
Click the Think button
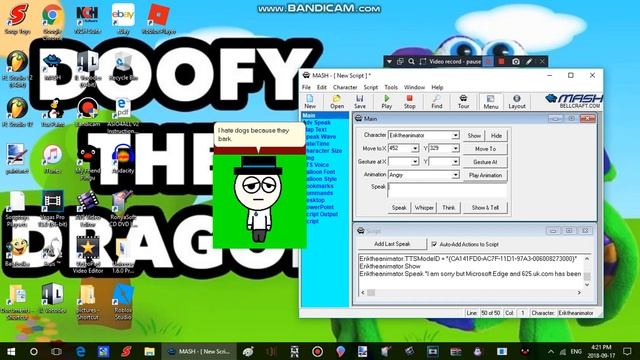(449, 208)
